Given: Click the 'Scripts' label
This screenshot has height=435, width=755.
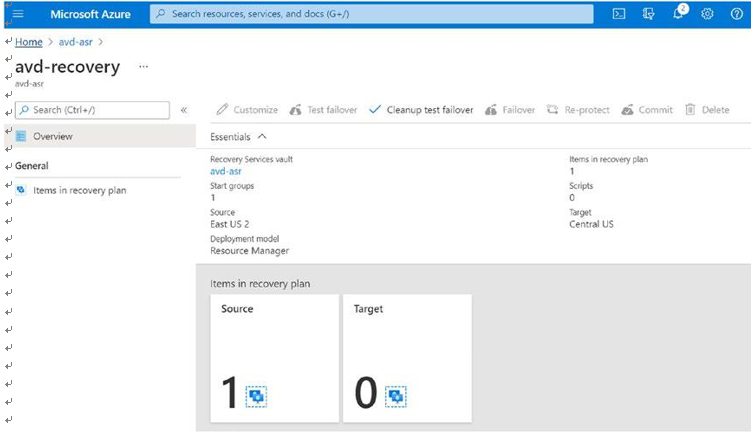Looking at the screenshot, I should pyautogui.click(x=581, y=185).
